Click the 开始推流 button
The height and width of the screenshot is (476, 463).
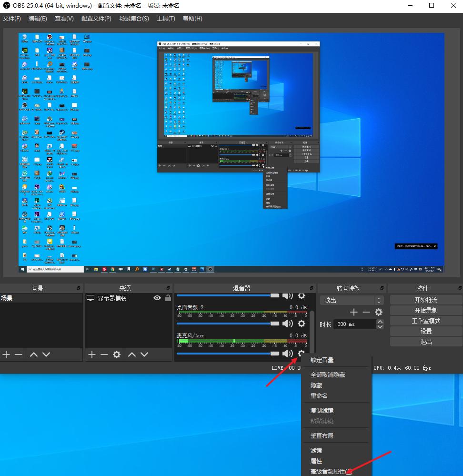[426, 300]
